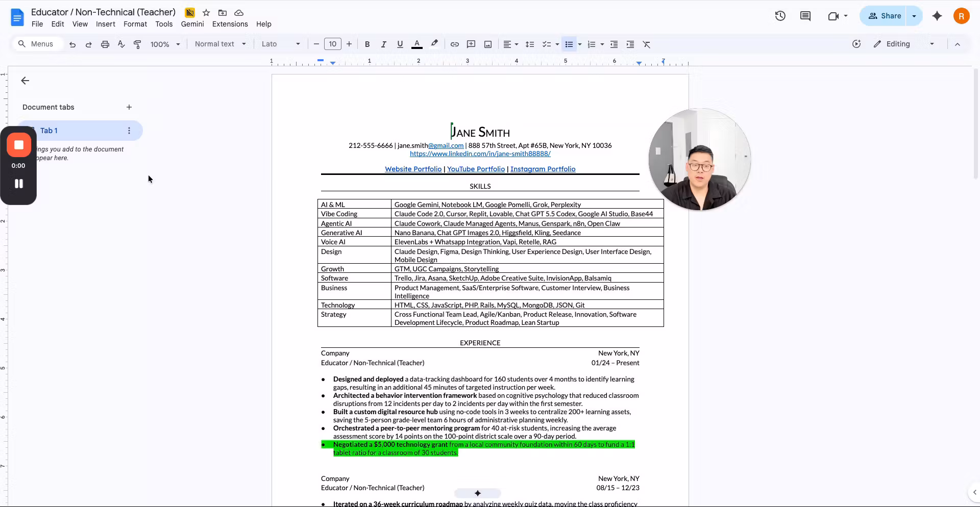Image resolution: width=980 pixels, height=507 pixels.
Task: Open the account avatar R
Action: point(962,16)
